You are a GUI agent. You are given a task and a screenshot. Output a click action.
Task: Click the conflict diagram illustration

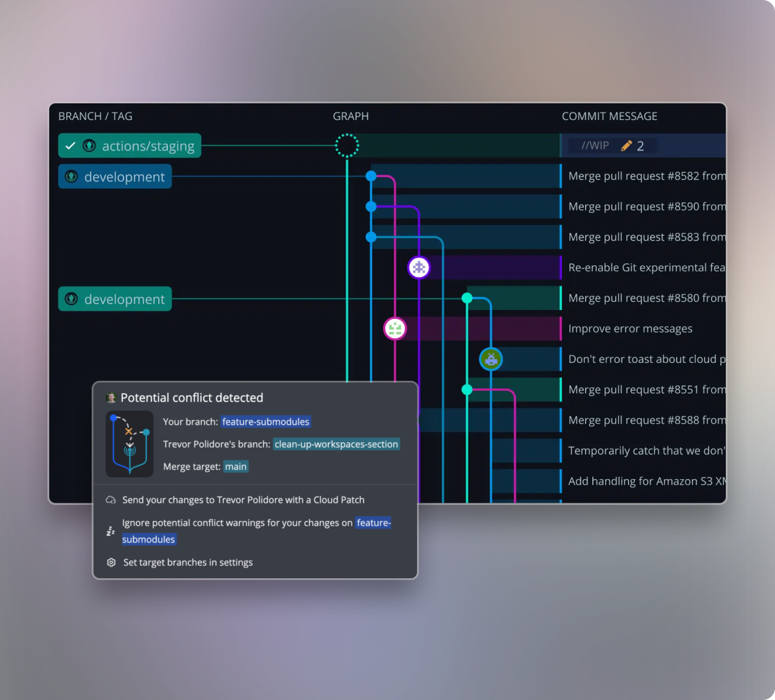pos(129,444)
